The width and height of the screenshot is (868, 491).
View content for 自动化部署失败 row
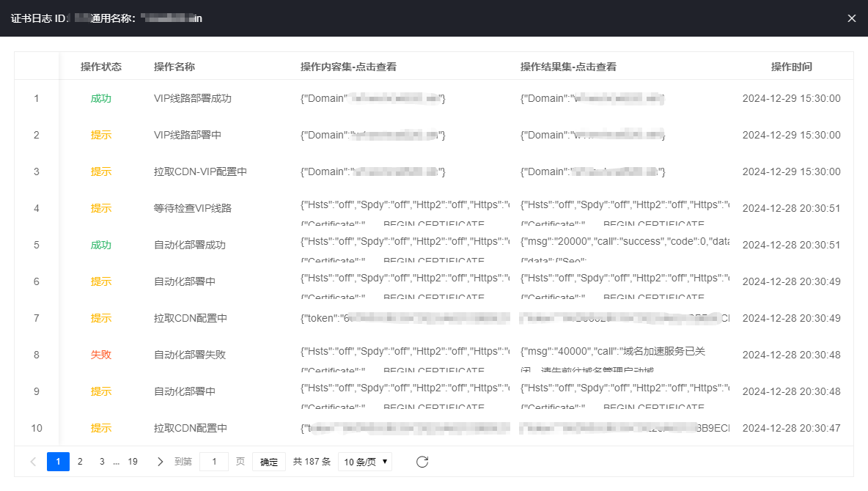tap(405, 358)
